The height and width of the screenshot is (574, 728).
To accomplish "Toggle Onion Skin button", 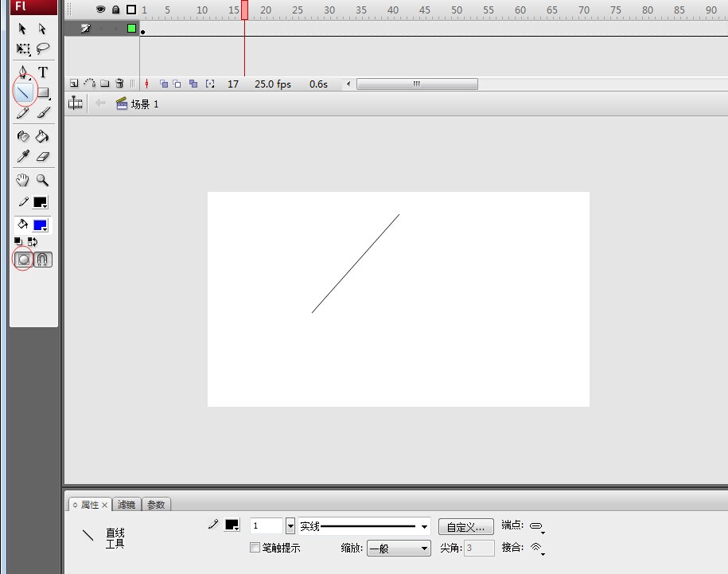I will (163, 84).
